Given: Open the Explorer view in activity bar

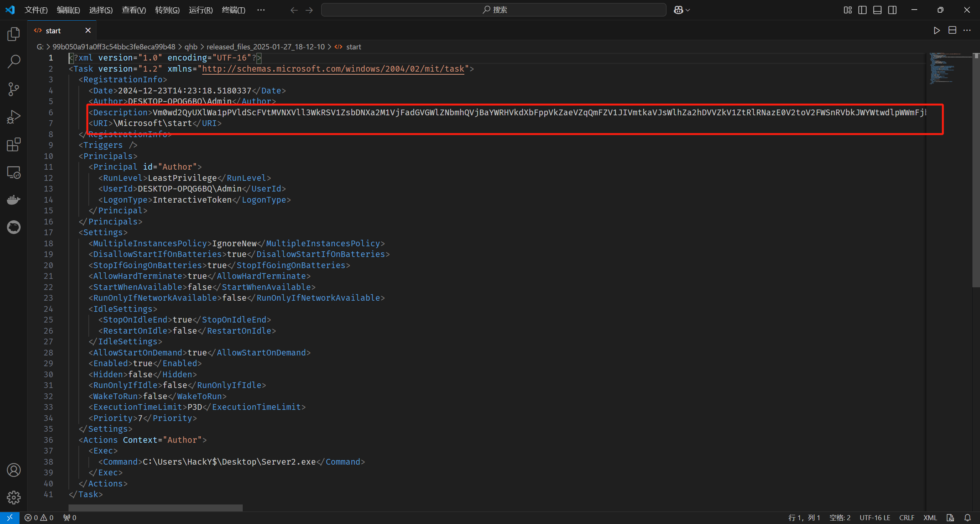Looking at the screenshot, I should click(14, 34).
